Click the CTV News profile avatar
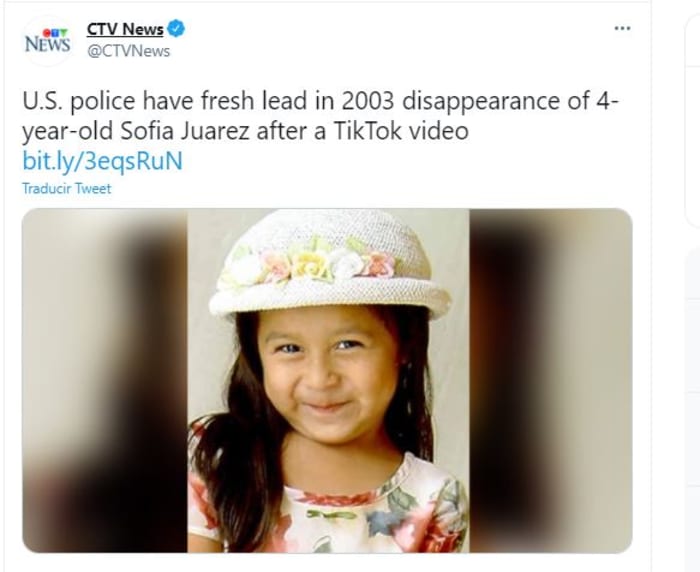The height and width of the screenshot is (572, 700). (47, 41)
